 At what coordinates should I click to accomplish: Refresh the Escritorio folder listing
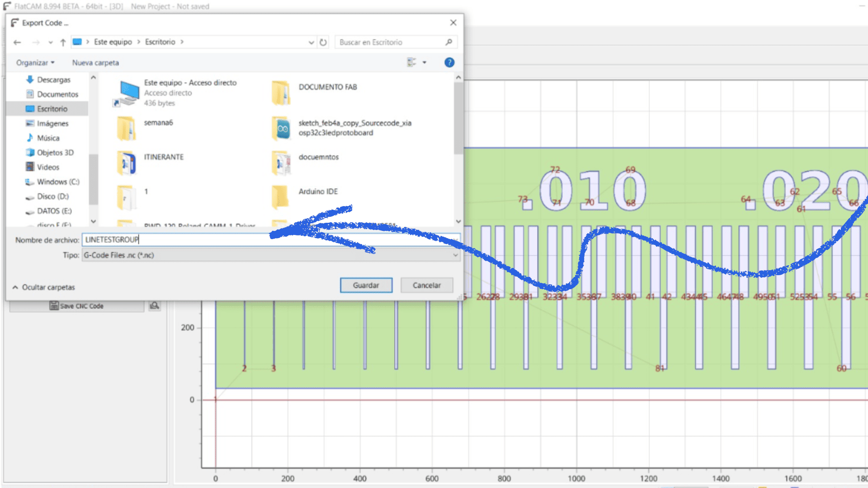323,42
